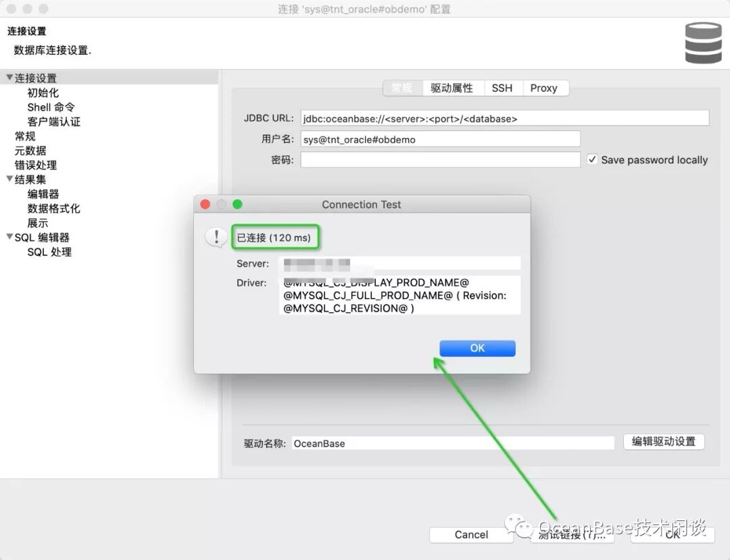This screenshot has height=560, width=730.
Task: Open the 错误处理 page in the sidebar
Action: point(35,165)
